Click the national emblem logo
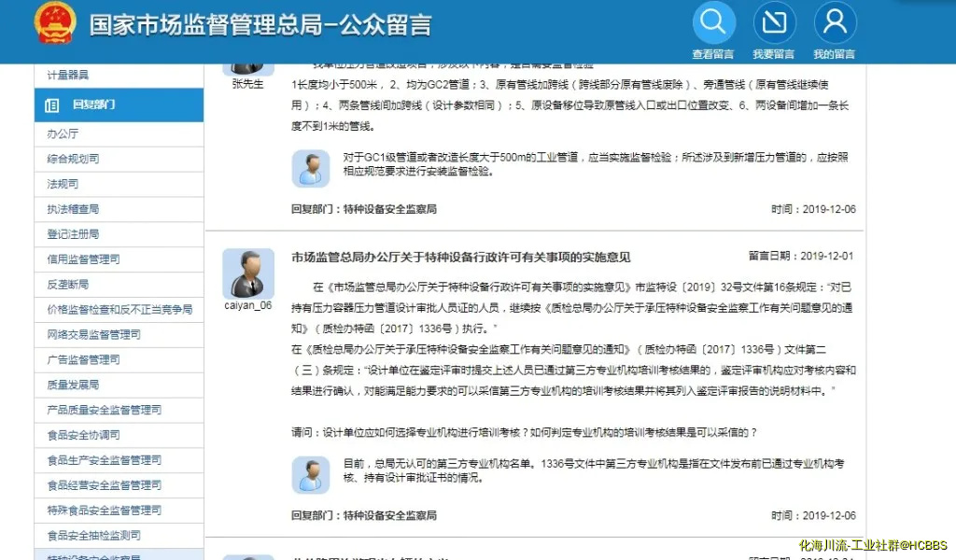This screenshot has width=956, height=560. tap(55, 23)
